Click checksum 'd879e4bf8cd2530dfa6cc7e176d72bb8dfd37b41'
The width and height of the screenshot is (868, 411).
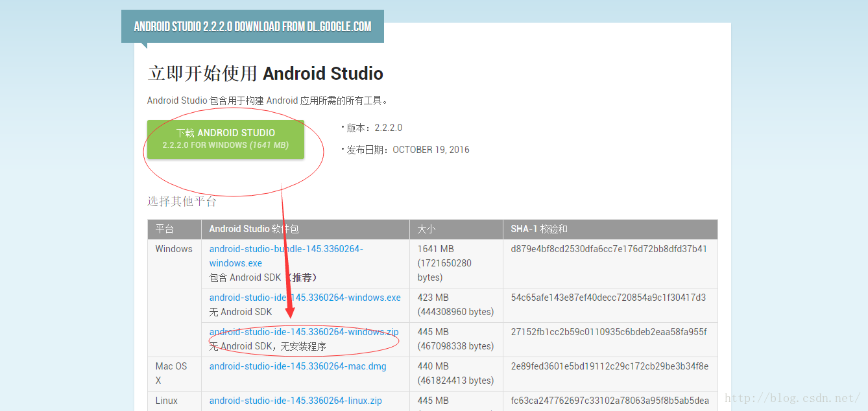tap(609, 249)
